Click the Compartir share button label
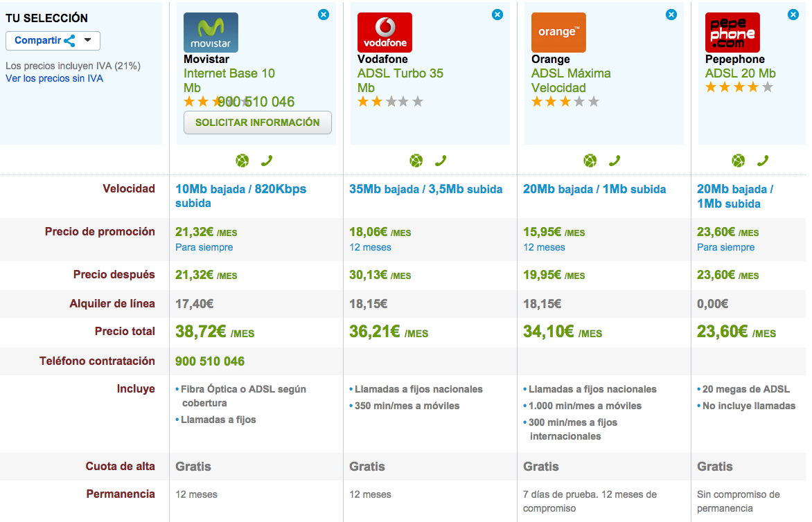This screenshot has height=522, width=812. tap(37, 40)
